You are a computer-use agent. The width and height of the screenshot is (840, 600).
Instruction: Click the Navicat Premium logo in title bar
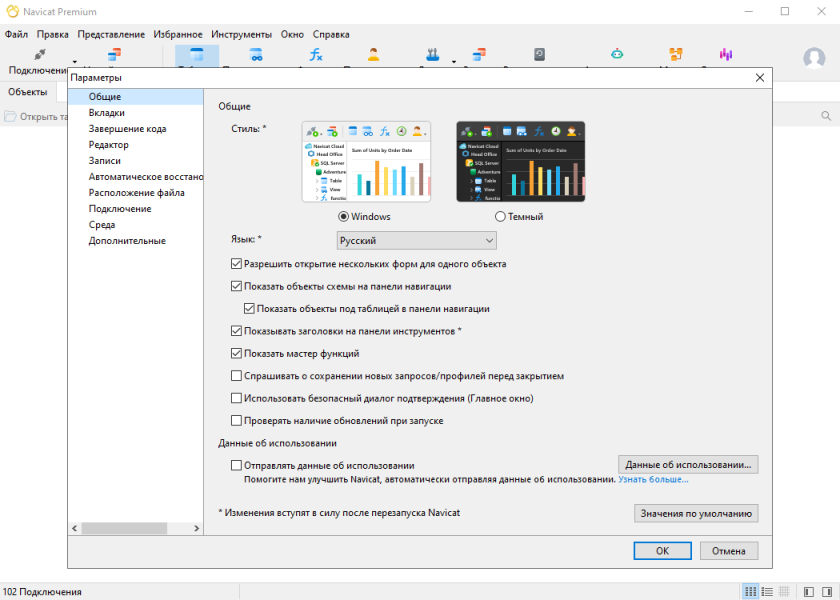coord(12,11)
